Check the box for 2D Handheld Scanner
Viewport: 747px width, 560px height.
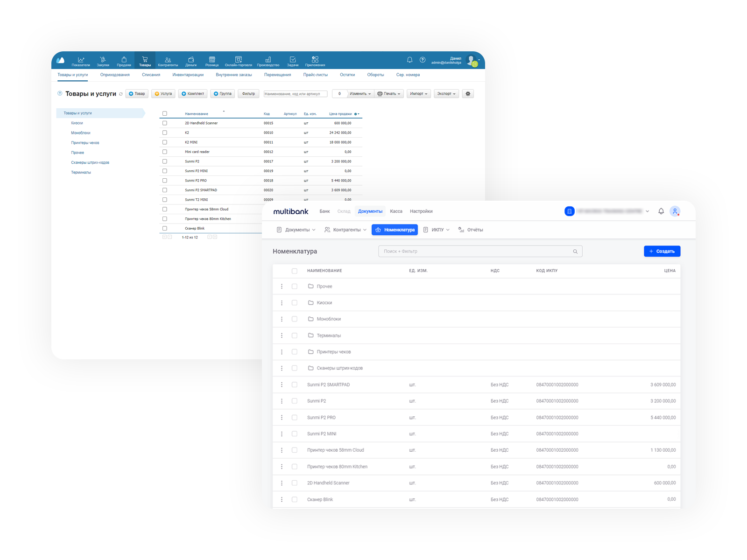(165, 123)
